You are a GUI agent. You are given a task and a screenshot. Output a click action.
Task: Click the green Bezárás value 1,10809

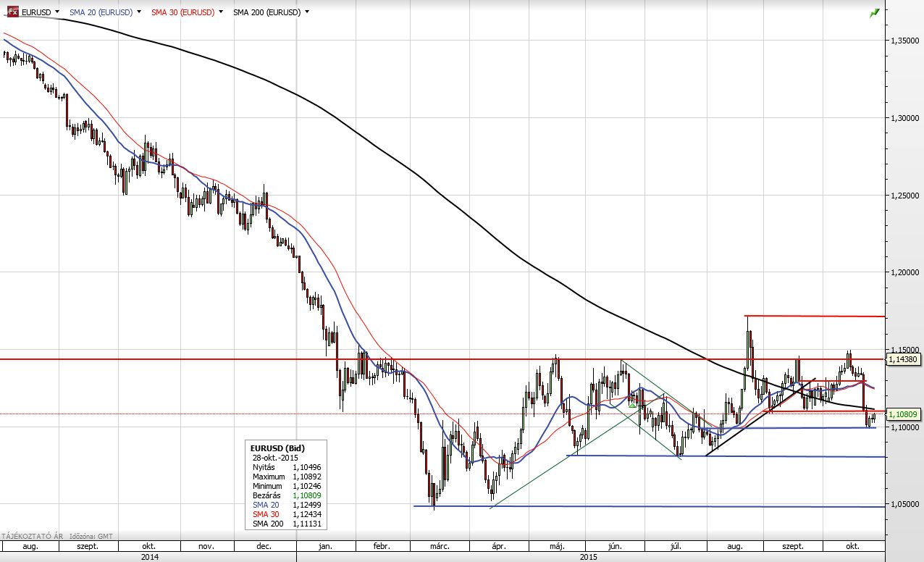[x=306, y=495]
